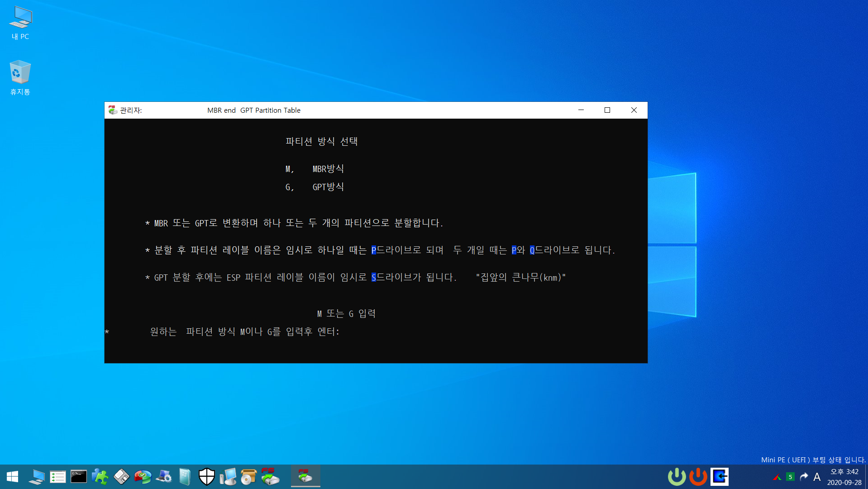This screenshot has width=868, height=489.
Task: Minimize the partition table console window
Action: coord(581,110)
